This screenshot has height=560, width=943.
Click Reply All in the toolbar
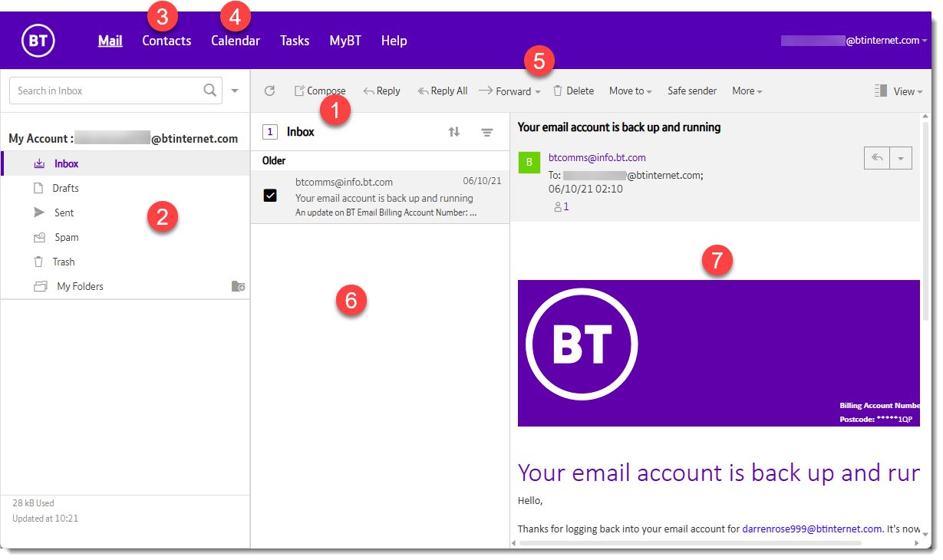[442, 91]
